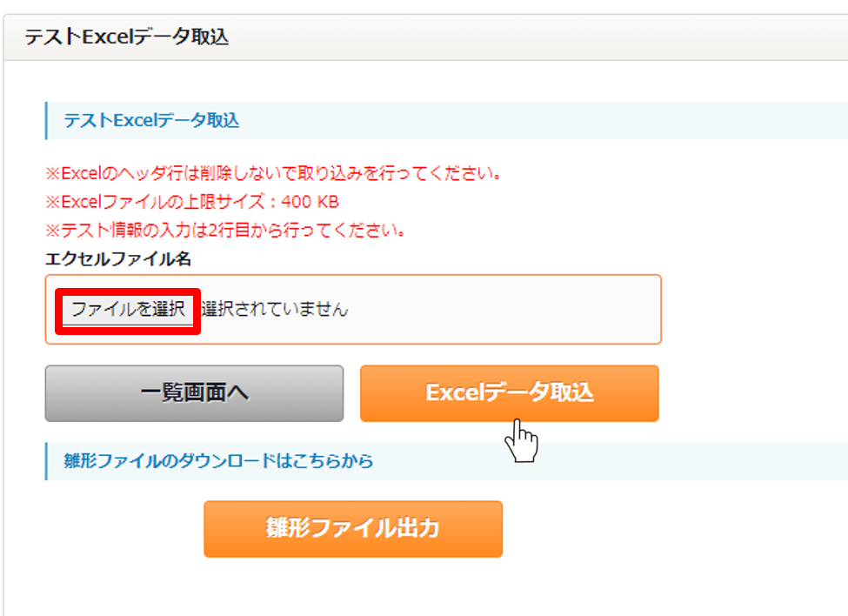Click the ※ mark before Excelファイルの上限サイズ note

coord(53,202)
